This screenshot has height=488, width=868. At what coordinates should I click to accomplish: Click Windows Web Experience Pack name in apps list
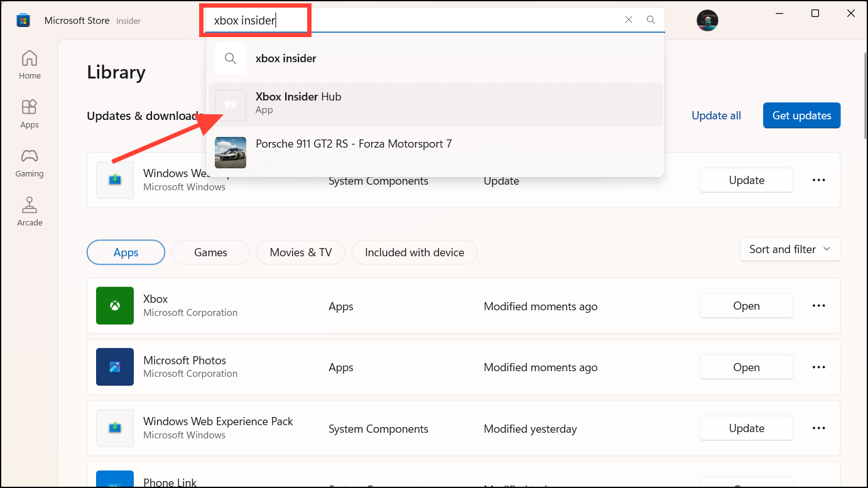218,421
